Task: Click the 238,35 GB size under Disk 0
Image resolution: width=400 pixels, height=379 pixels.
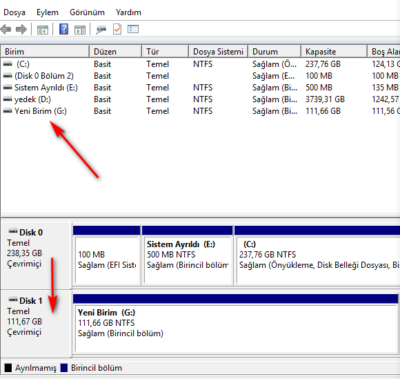Action: (x=25, y=253)
